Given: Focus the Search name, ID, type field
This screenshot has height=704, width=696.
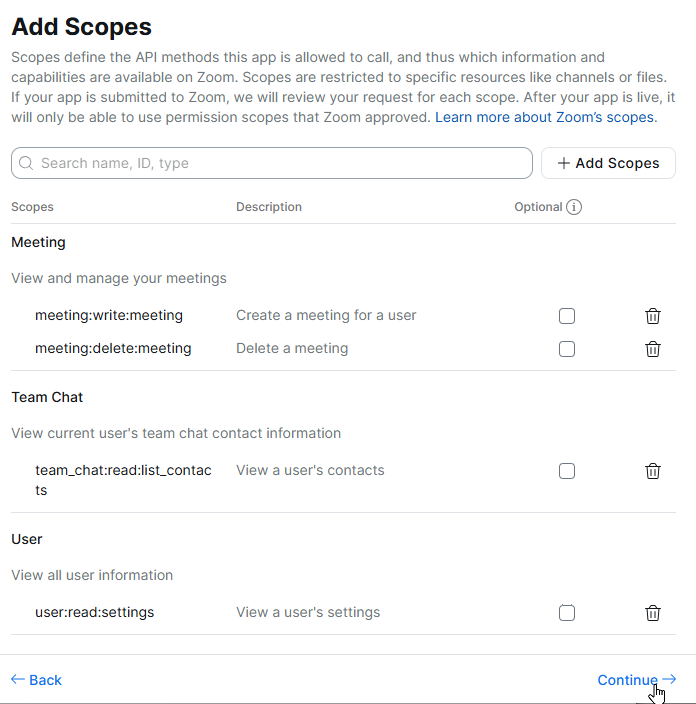Looking at the screenshot, I should (x=272, y=163).
